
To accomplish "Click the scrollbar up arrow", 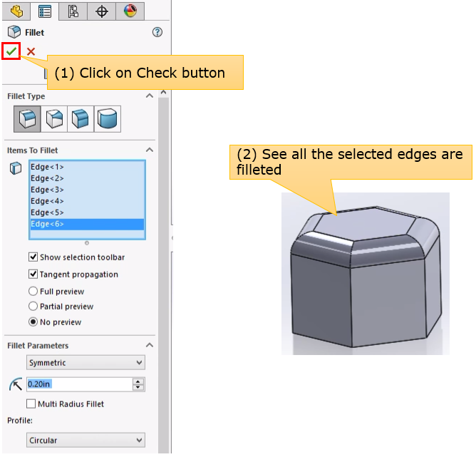I will coord(163,92).
